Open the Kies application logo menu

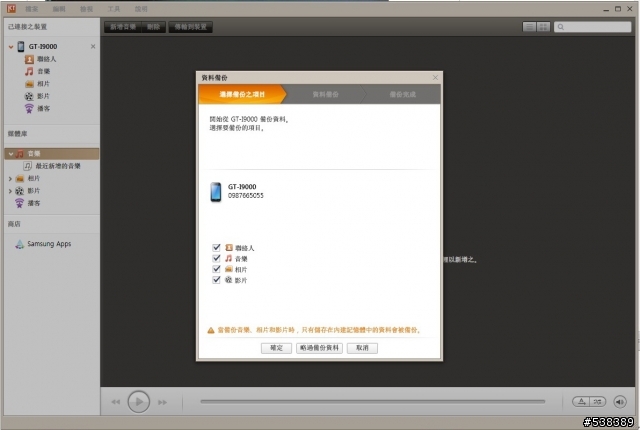point(11,8)
